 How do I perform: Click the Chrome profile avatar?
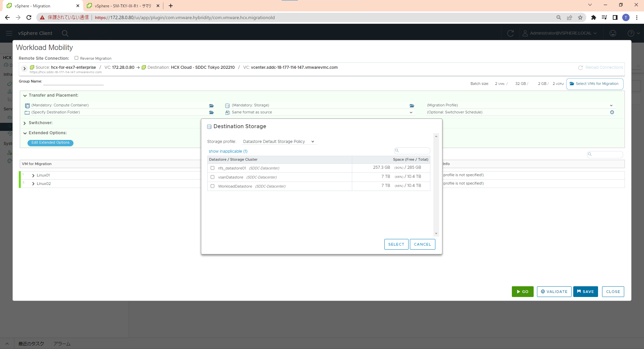click(x=626, y=17)
